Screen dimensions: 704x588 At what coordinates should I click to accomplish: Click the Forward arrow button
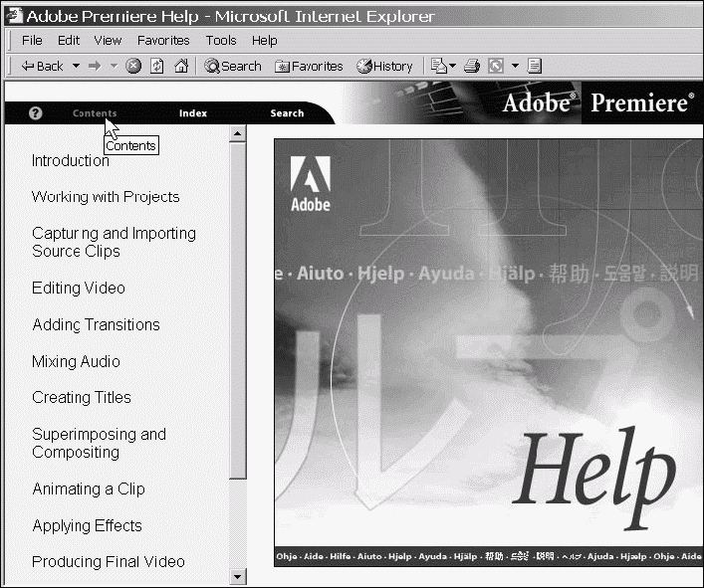(95, 67)
